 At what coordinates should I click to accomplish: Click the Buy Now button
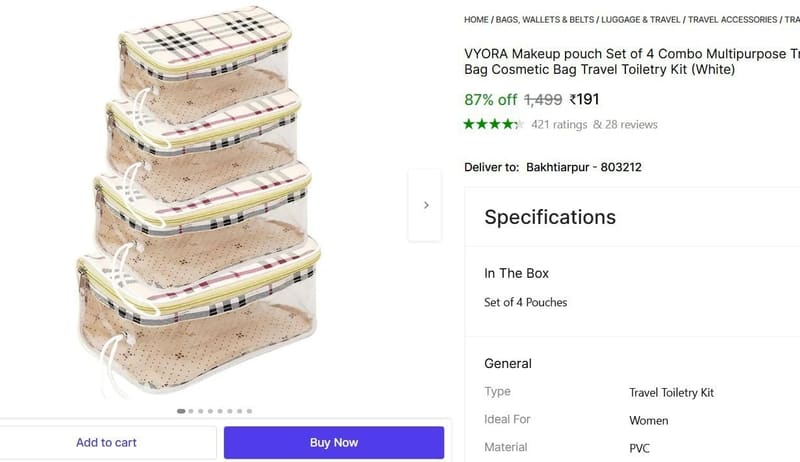pyautogui.click(x=334, y=442)
